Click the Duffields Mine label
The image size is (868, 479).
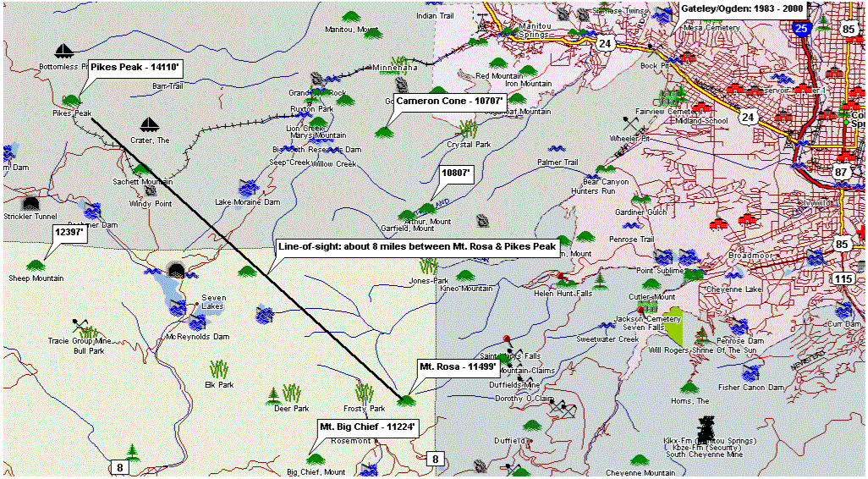click(514, 385)
